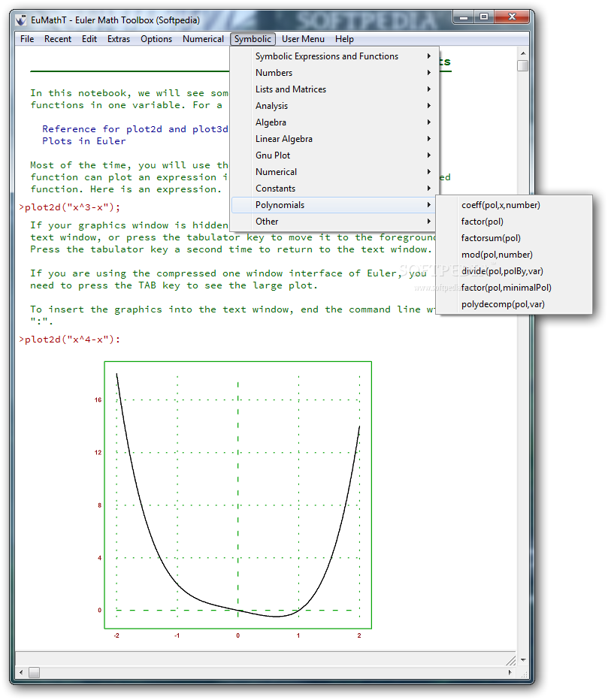Open the Plots in Euler link

(x=84, y=141)
